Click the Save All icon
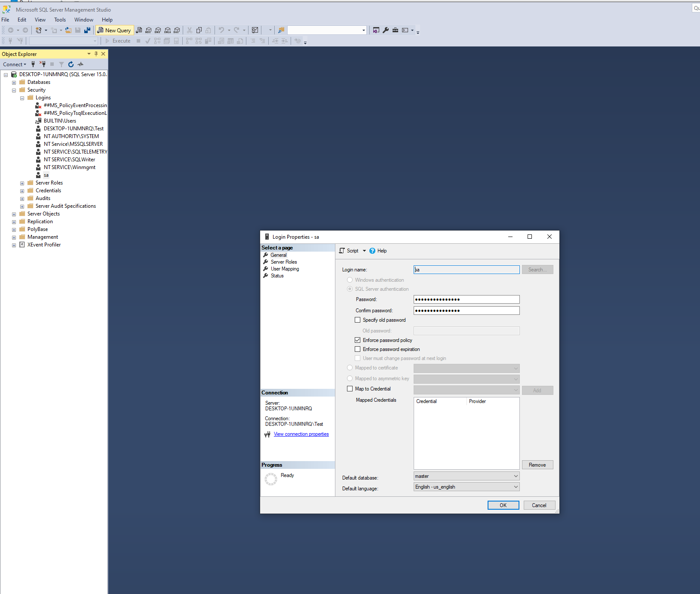The image size is (700, 594). [87, 30]
